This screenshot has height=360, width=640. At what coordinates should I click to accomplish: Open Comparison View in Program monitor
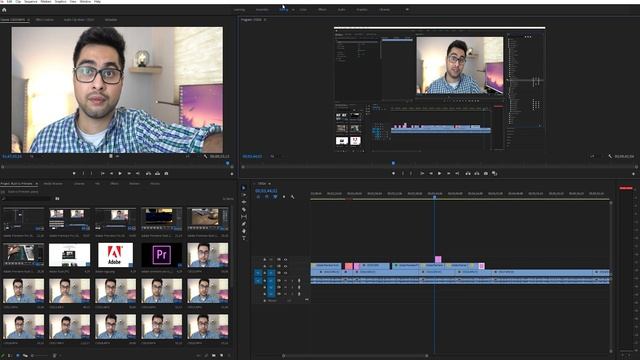[495, 173]
